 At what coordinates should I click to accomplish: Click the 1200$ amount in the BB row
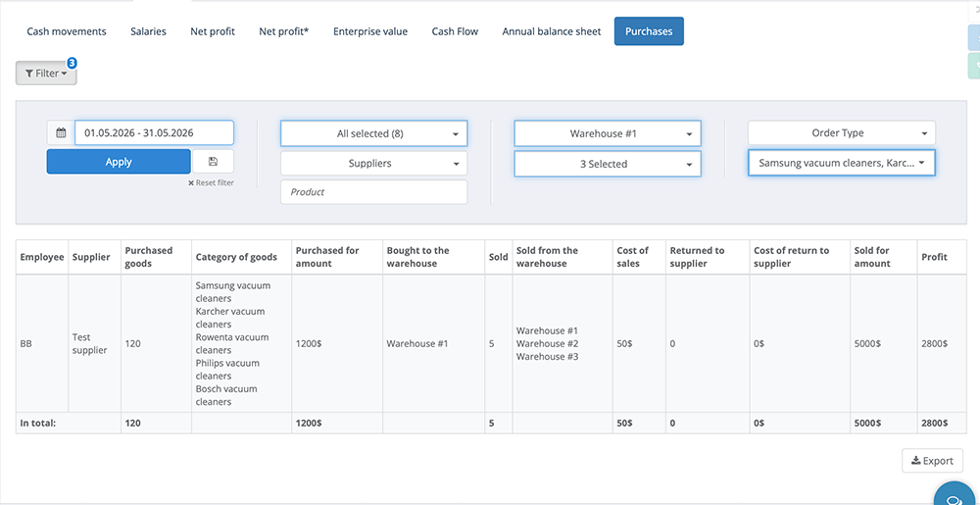309,344
